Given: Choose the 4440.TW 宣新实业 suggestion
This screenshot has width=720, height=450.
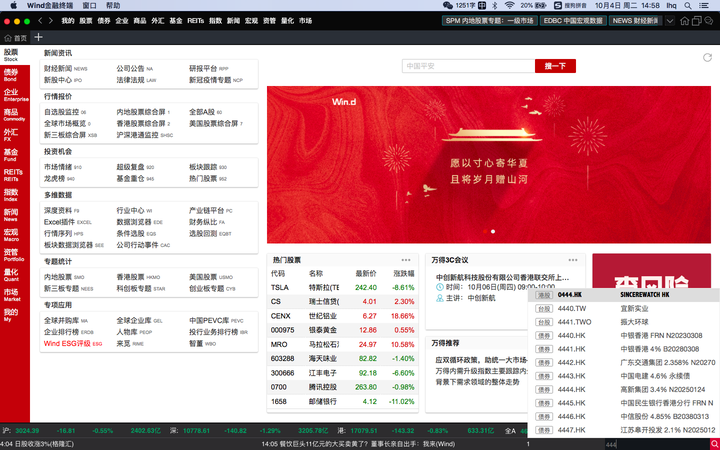Looking at the screenshot, I should pos(624,309).
